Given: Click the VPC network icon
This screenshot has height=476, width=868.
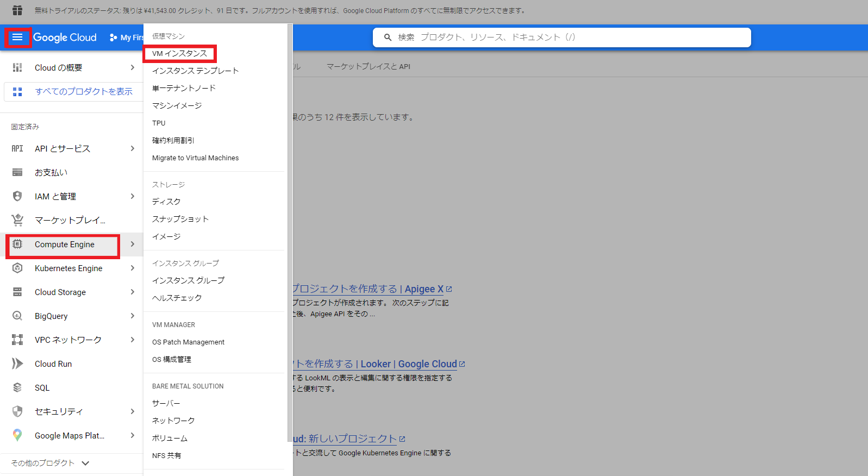Looking at the screenshot, I should click(17, 340).
